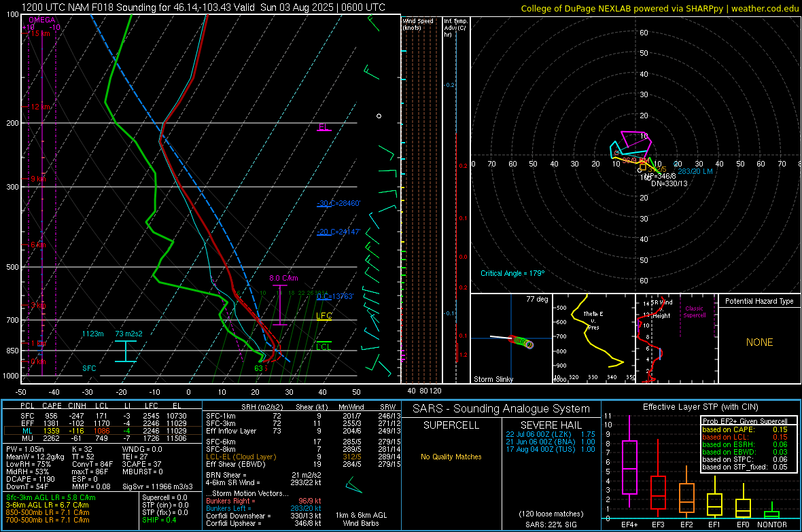Click the Bunkers Right storm motion line
The height and width of the screenshot is (532, 802).
(x=264, y=501)
